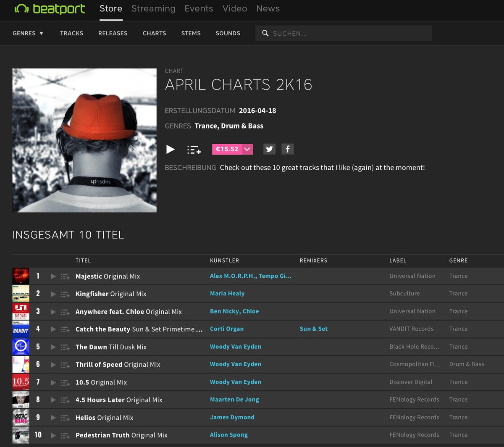Add Anywhere feat. Chloe to the queue
The height and width of the screenshot is (447, 504).
tap(65, 312)
